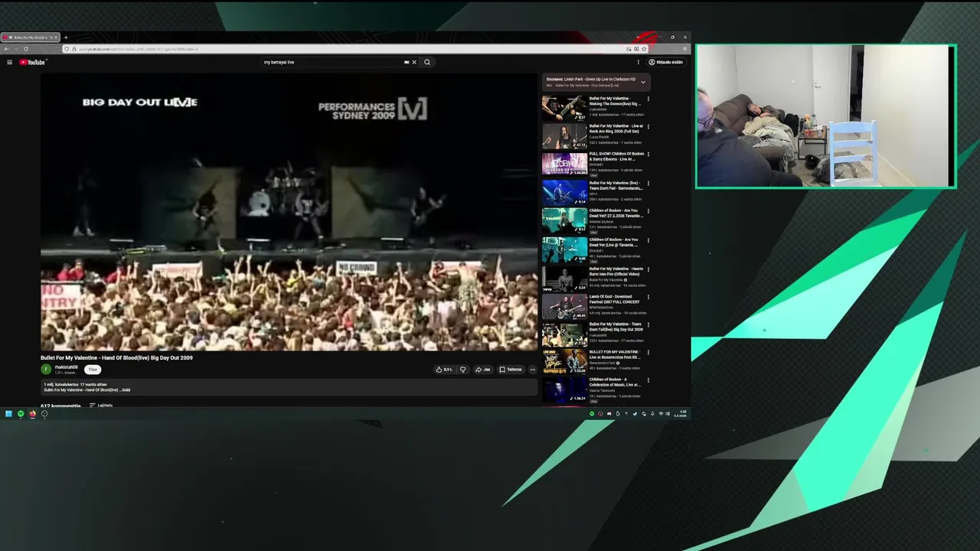Viewport: 980px width, 551px height.
Task: Open comment sort 'Lajittelu' dropdown
Action: (101, 406)
